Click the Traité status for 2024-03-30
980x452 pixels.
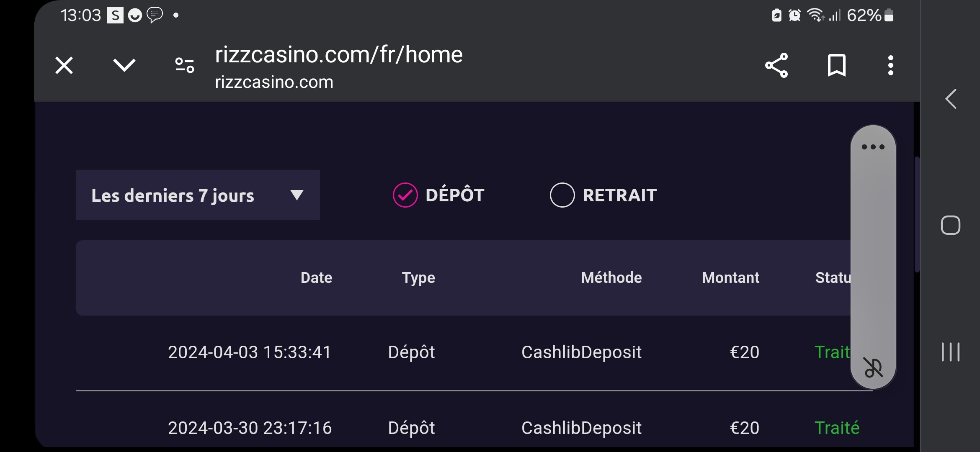[x=837, y=428]
